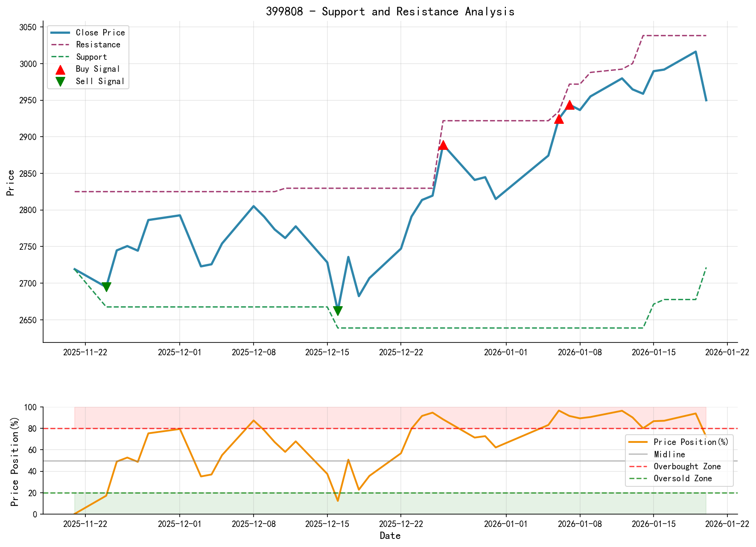The image size is (756, 547).
Task: Collapse the Price Position legend entry
Action: click(x=692, y=442)
